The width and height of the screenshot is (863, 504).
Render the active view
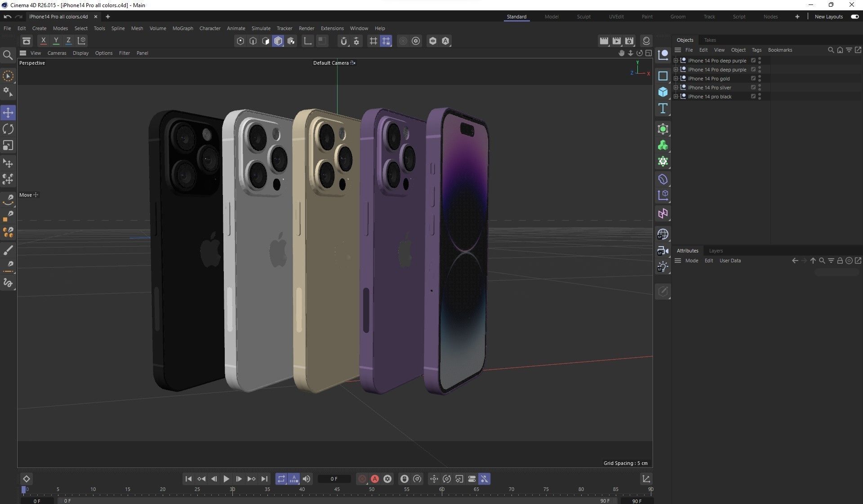tap(604, 41)
